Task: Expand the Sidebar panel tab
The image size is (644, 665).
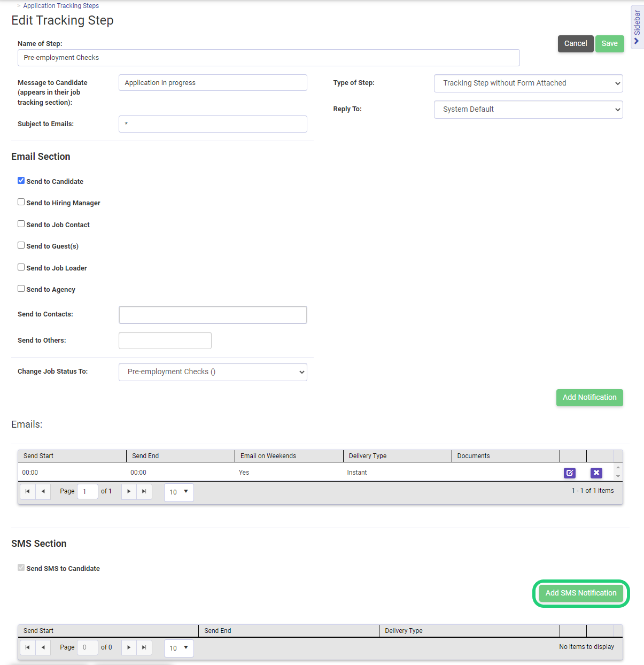Action: coord(637,27)
